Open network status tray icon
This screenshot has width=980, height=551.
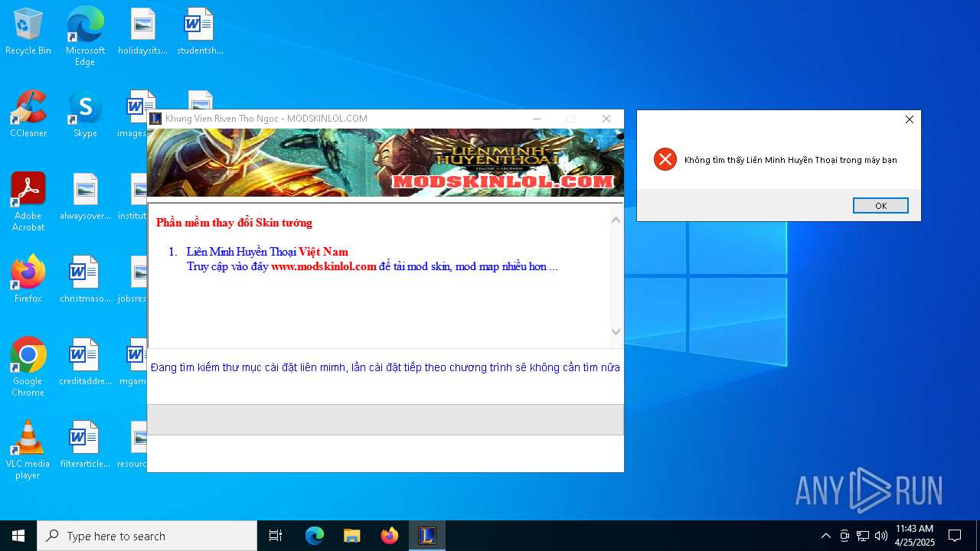pyautogui.click(x=863, y=536)
